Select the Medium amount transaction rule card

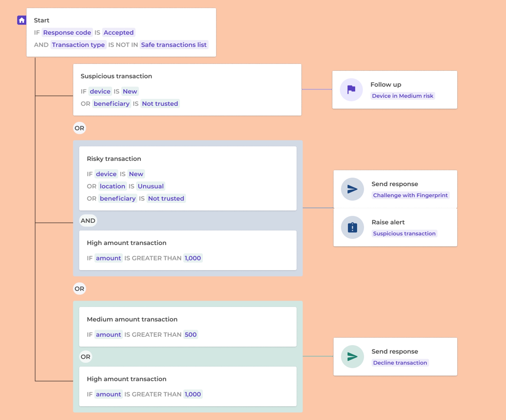click(x=187, y=326)
